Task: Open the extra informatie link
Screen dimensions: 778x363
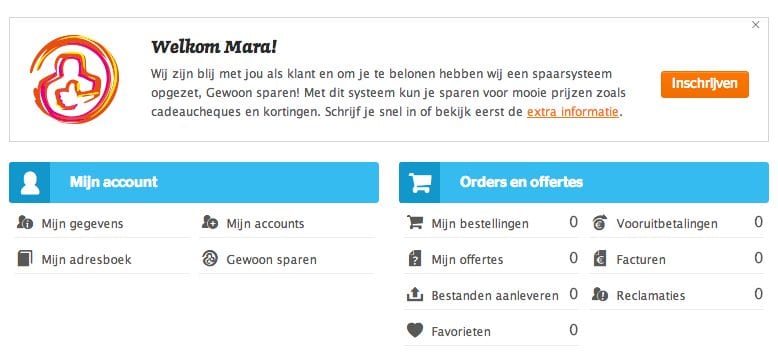Action: pos(573,112)
